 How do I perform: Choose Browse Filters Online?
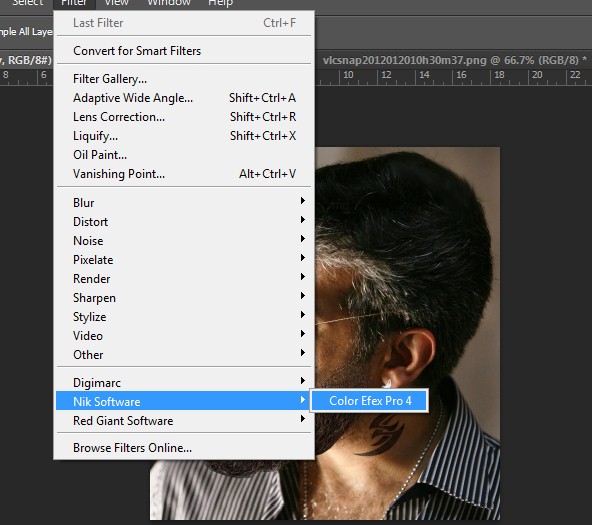point(184,448)
